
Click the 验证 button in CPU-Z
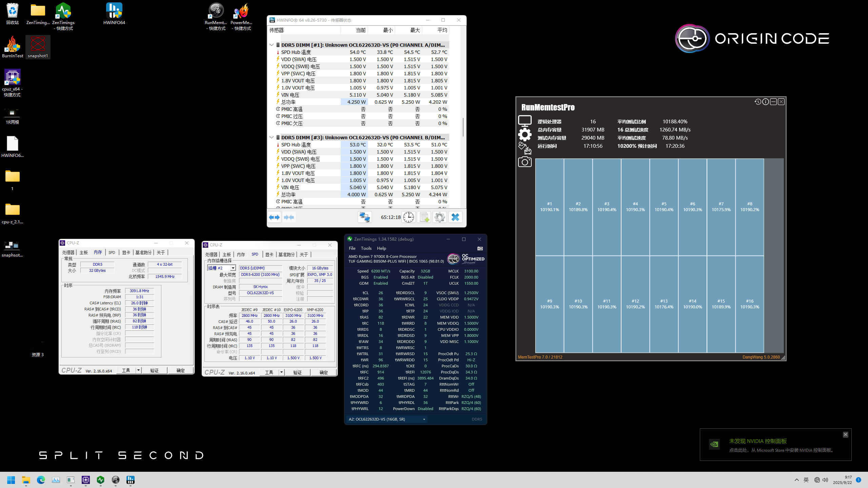[154, 370]
